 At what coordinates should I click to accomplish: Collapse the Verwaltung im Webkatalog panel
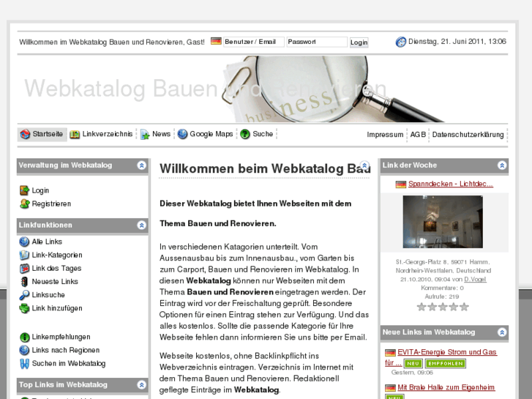(141, 165)
